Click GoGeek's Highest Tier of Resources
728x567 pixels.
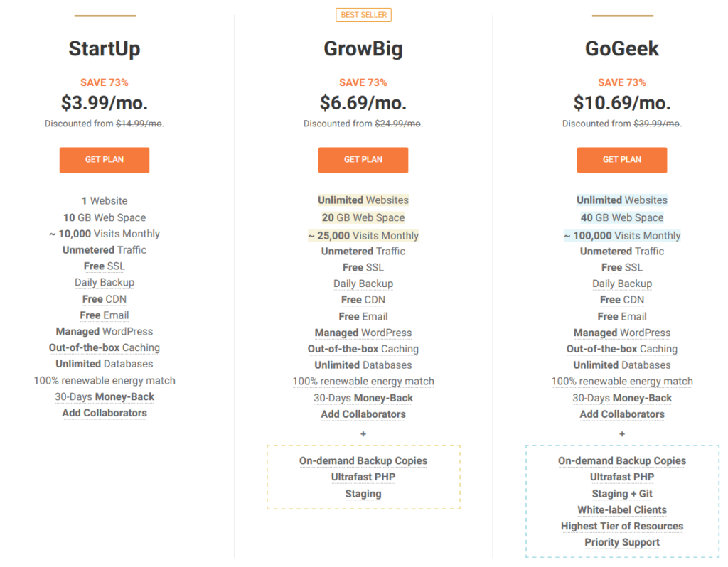(622, 526)
